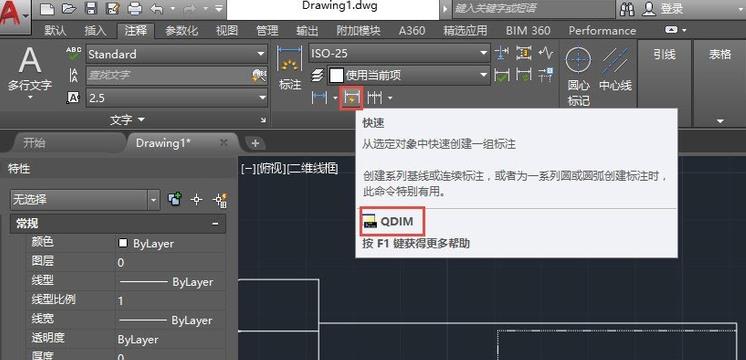This screenshot has height=360, width=746.
Task: Click the New drawing icon
Action: pos(47,9)
